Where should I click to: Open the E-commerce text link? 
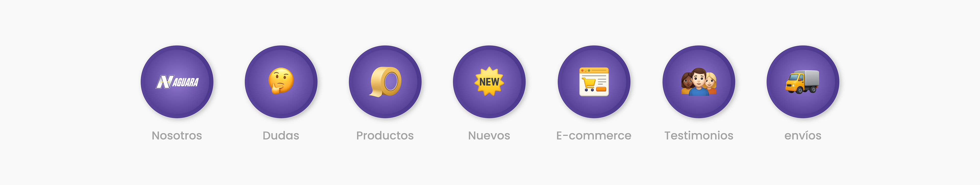(x=594, y=135)
